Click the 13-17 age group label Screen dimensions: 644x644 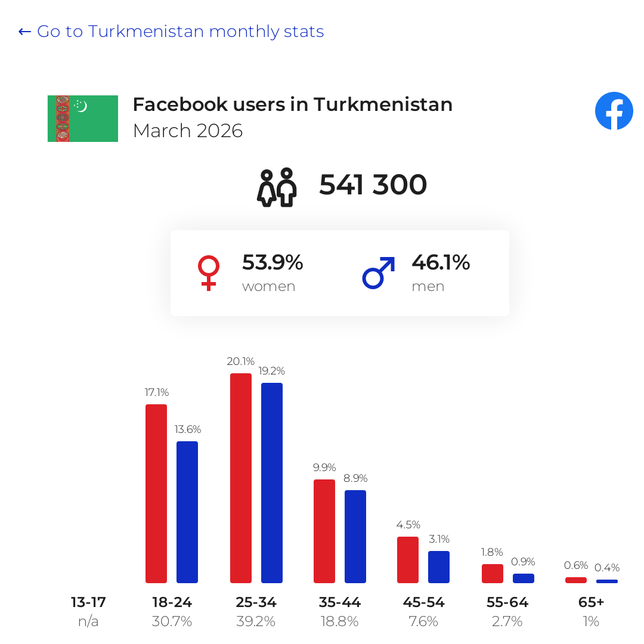tap(88, 602)
